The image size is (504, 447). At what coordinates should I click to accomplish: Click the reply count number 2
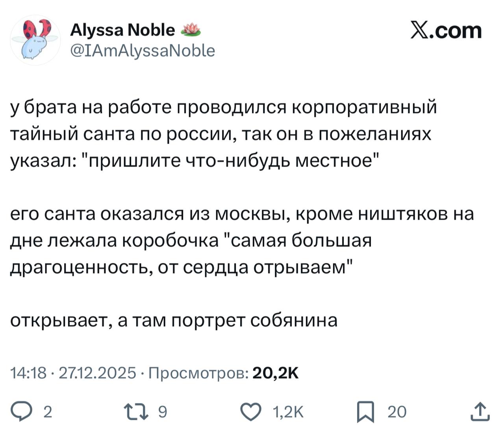pyautogui.click(x=47, y=412)
